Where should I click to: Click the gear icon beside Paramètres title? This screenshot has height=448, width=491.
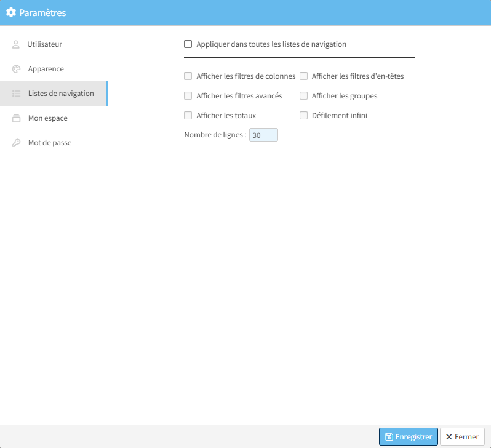tap(10, 12)
